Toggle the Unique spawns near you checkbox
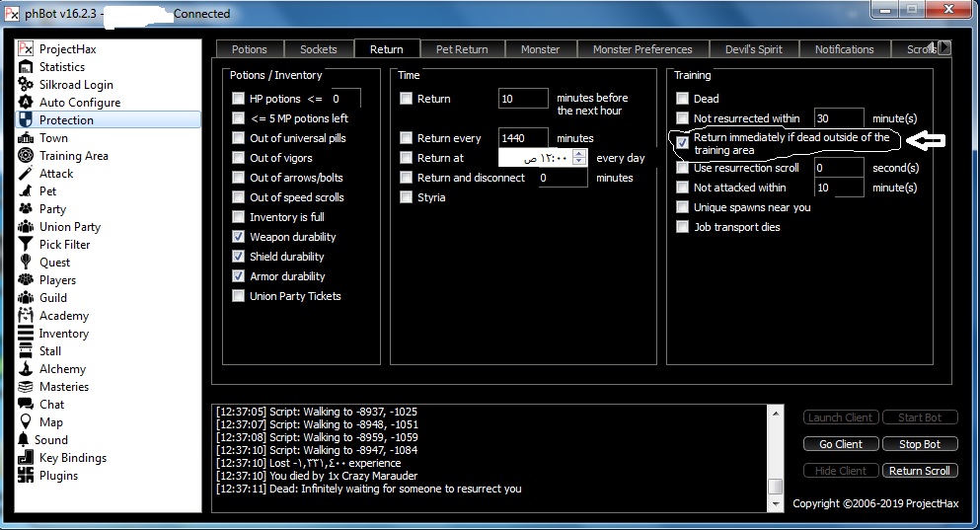The height and width of the screenshot is (530, 980). (682, 207)
